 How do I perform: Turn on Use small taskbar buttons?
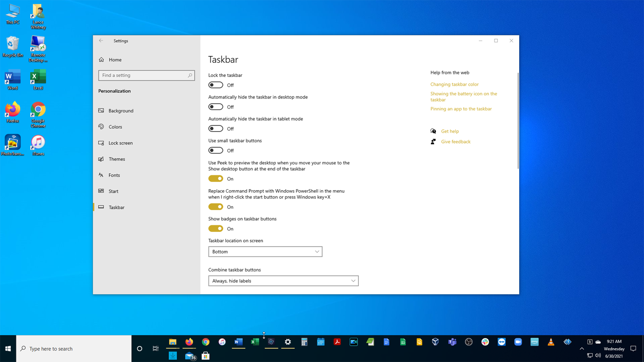[x=215, y=151]
